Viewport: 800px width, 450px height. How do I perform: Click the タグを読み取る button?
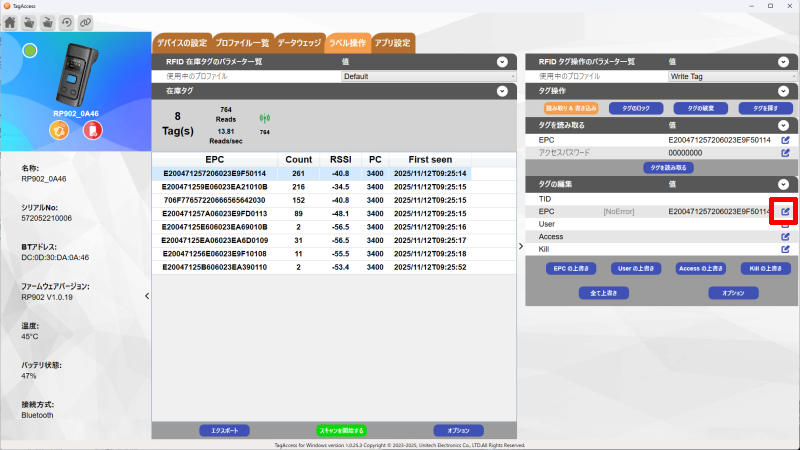(669, 168)
